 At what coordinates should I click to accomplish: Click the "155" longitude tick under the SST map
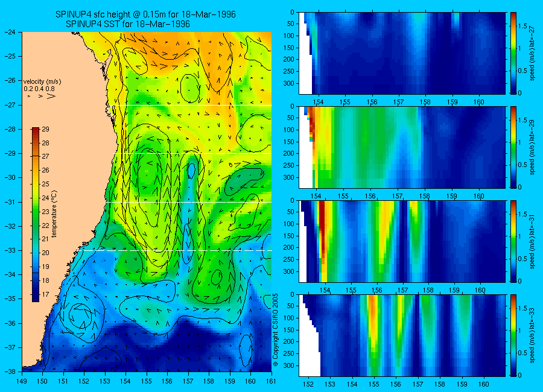[147, 381]
